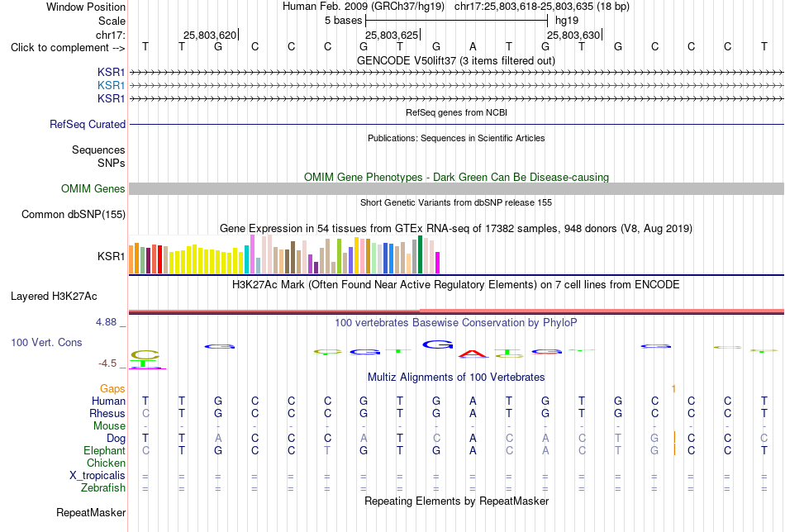The image size is (785, 532).
Task: Open 'Publications: Sequences in Scientific Articles' title
Action: click(456, 138)
